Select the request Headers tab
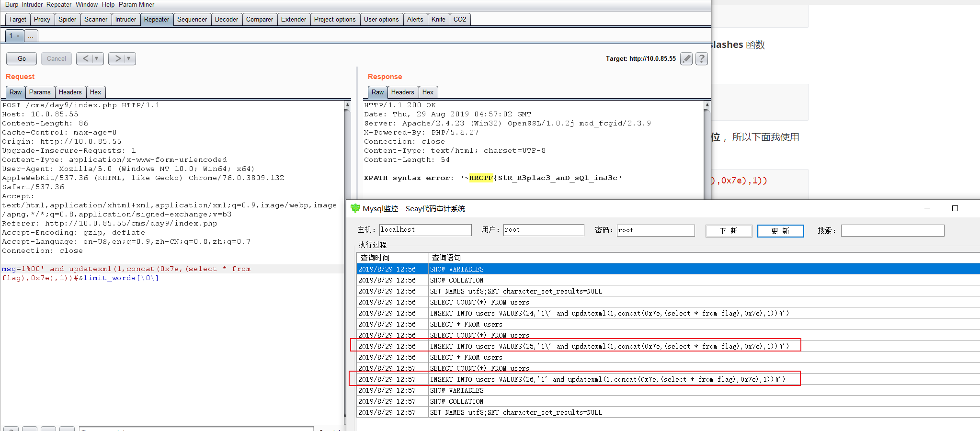Screen dimensions: 980x431 coord(70,92)
